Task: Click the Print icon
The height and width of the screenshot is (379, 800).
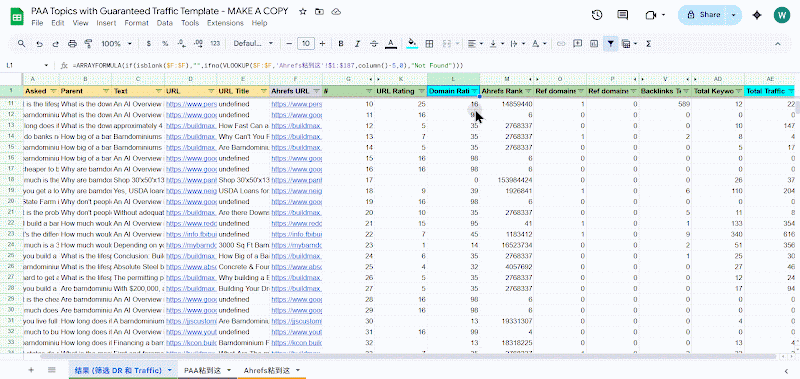Action: [72, 44]
